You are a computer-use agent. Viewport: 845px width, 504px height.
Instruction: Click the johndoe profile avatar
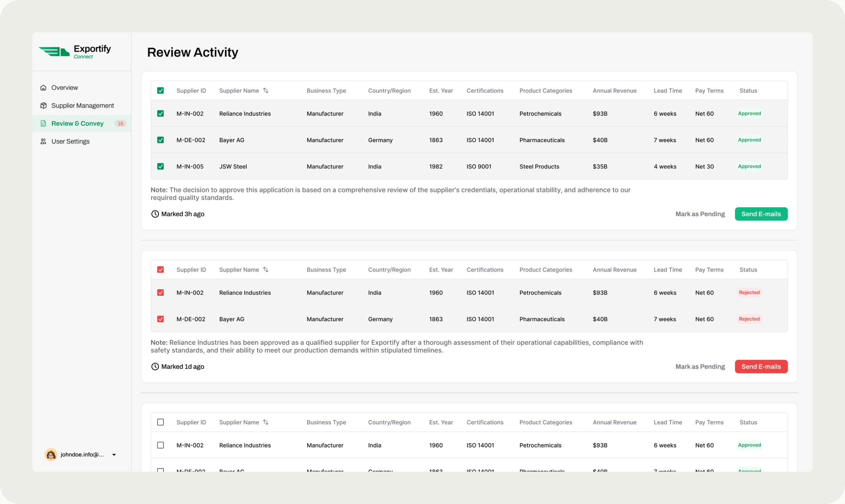pyautogui.click(x=51, y=454)
